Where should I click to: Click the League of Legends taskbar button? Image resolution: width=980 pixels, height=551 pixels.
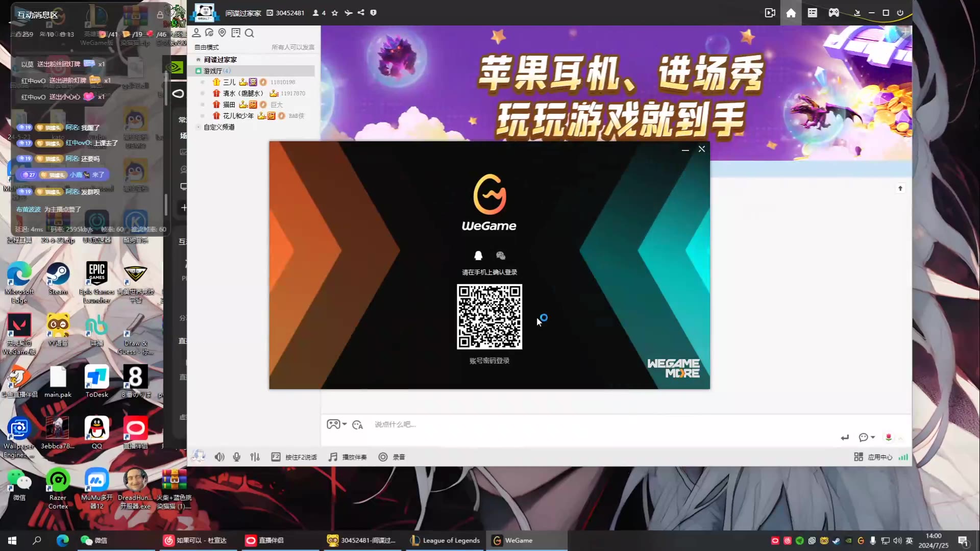pyautogui.click(x=446, y=540)
